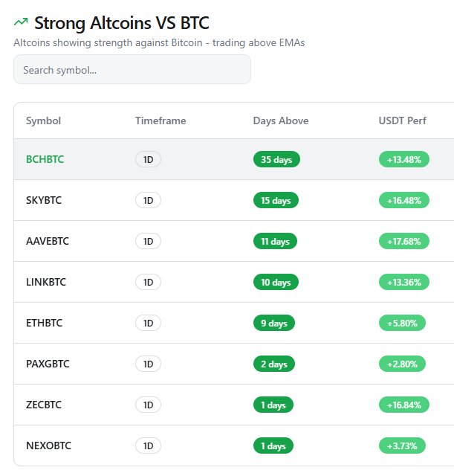The width and height of the screenshot is (454, 476).
Task: Select the PAXGBTC symbol
Action: [x=47, y=364]
